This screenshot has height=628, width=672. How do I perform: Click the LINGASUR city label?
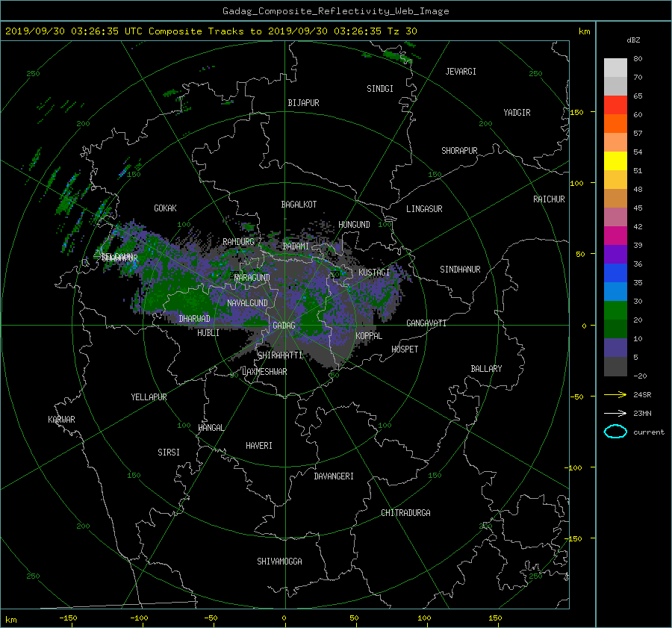click(x=424, y=209)
